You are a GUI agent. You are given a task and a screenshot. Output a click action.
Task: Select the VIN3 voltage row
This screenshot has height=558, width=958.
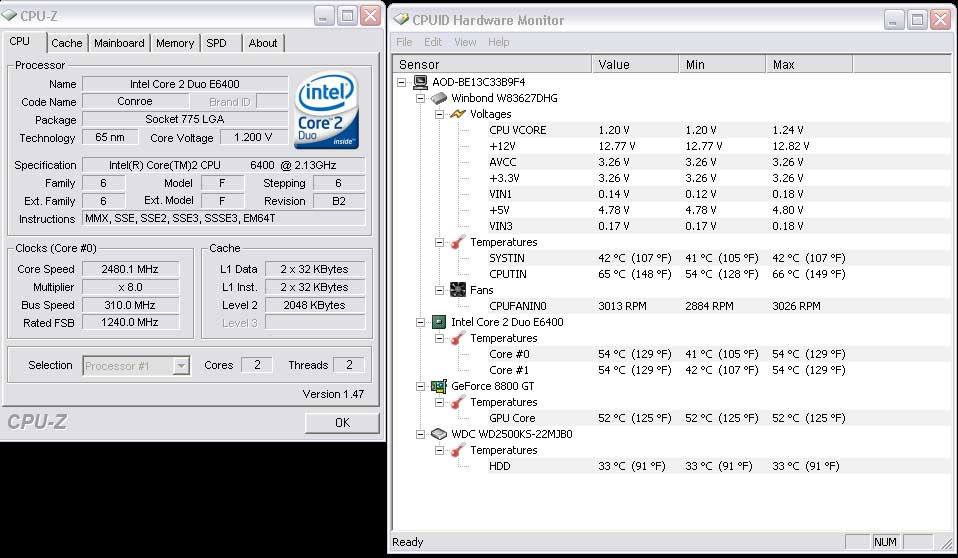tap(671, 226)
